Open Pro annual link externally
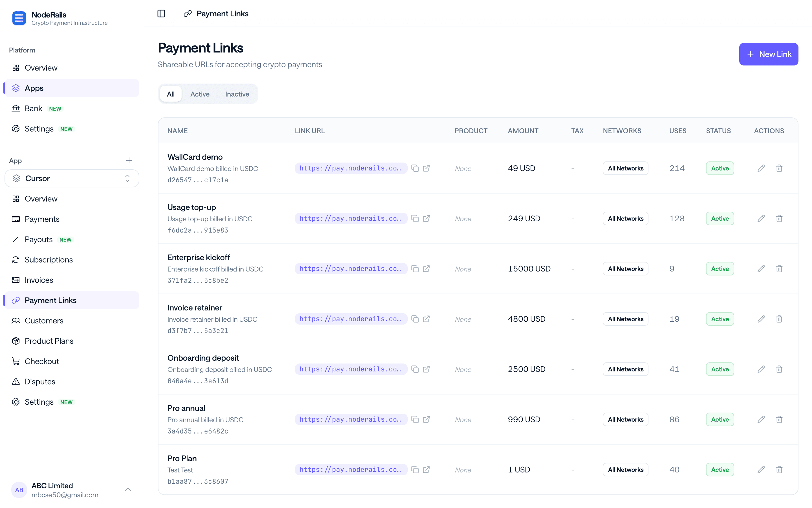The width and height of the screenshot is (812, 508). 427,419
